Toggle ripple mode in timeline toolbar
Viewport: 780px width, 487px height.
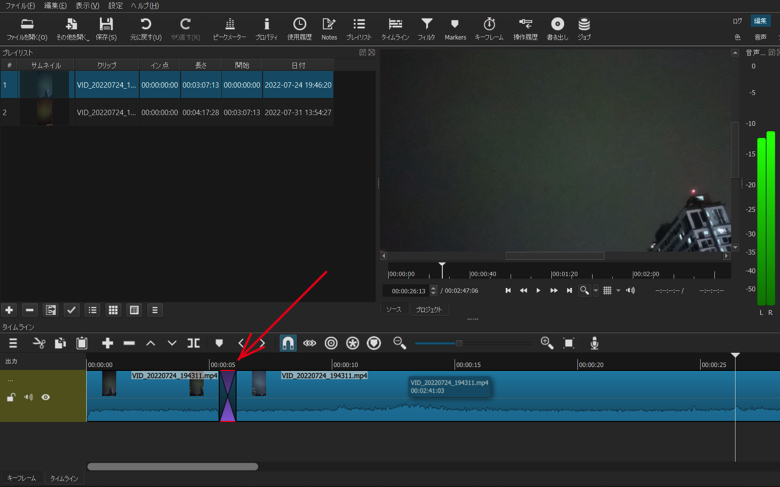click(x=331, y=343)
